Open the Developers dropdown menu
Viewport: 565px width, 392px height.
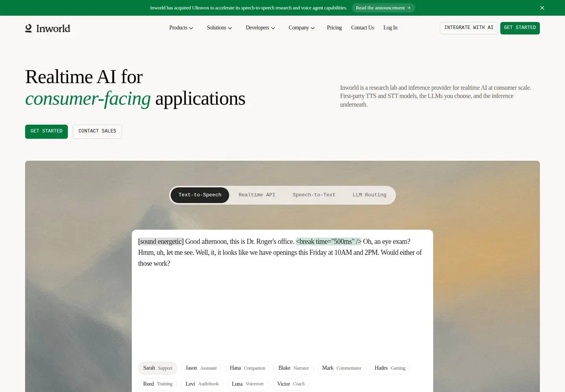click(x=260, y=28)
